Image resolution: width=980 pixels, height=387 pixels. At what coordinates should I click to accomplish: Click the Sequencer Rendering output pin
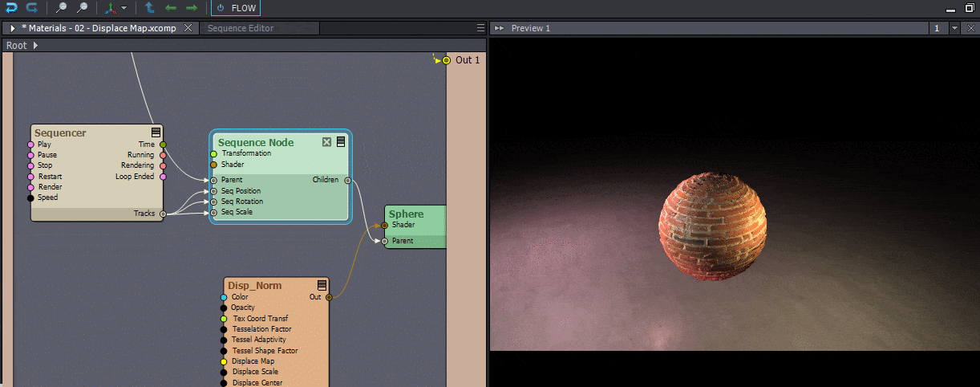[x=163, y=165]
